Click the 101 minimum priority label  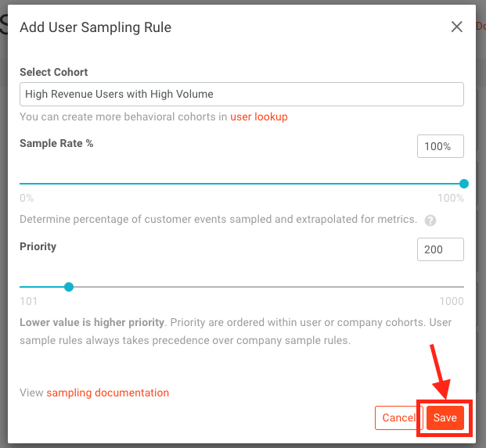(28, 301)
